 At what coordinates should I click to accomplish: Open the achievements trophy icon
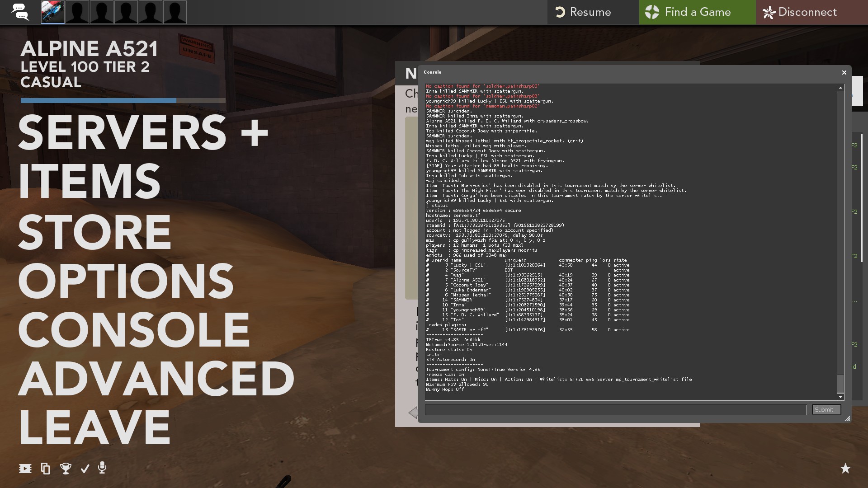pyautogui.click(x=66, y=469)
